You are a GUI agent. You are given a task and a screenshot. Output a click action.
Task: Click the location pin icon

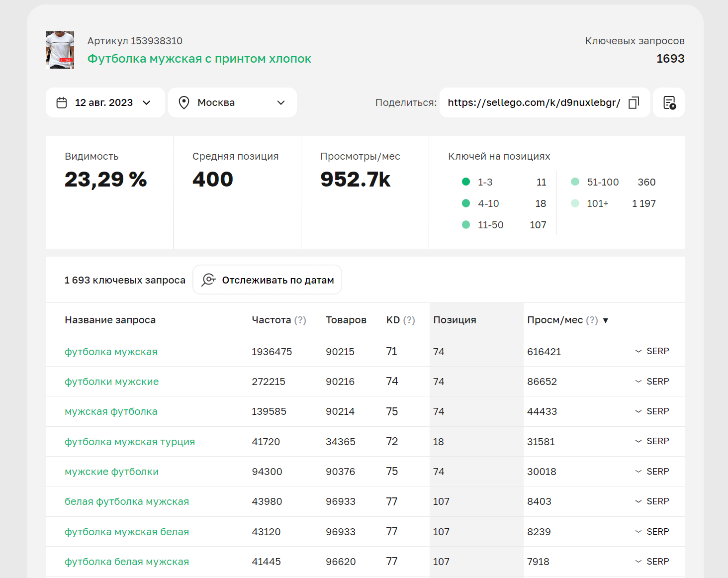pyautogui.click(x=184, y=103)
